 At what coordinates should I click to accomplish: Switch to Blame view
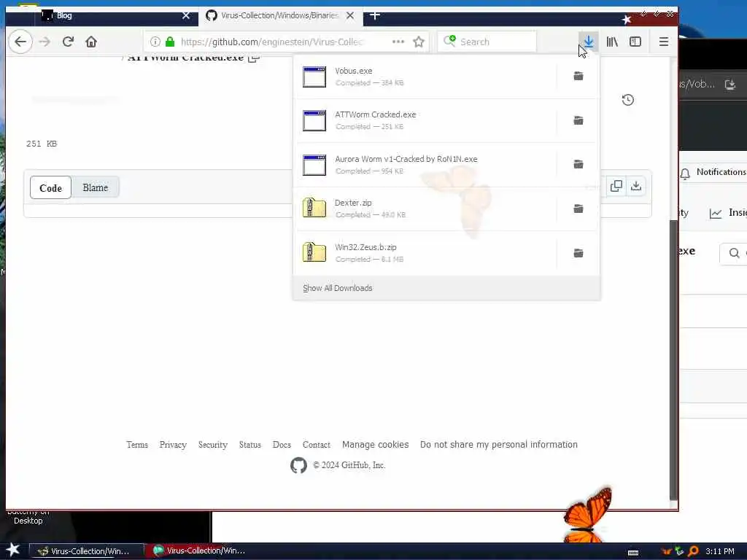(x=96, y=187)
